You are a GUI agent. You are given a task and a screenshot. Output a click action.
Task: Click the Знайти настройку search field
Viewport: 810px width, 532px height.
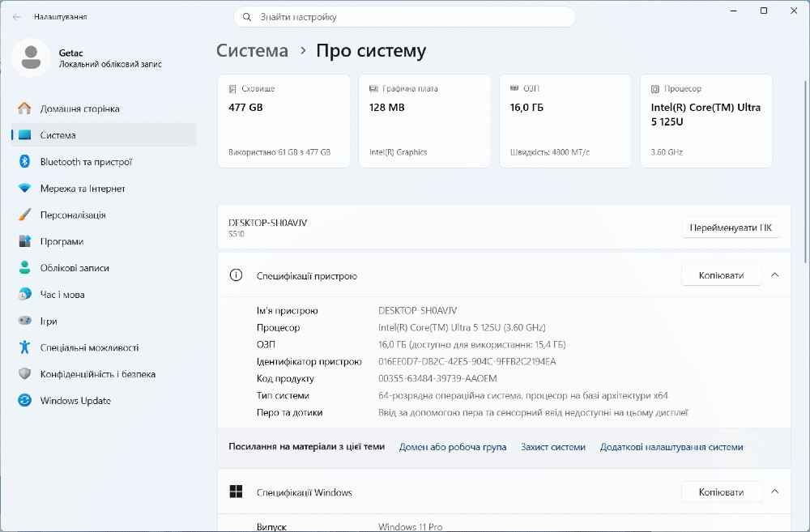(404, 17)
